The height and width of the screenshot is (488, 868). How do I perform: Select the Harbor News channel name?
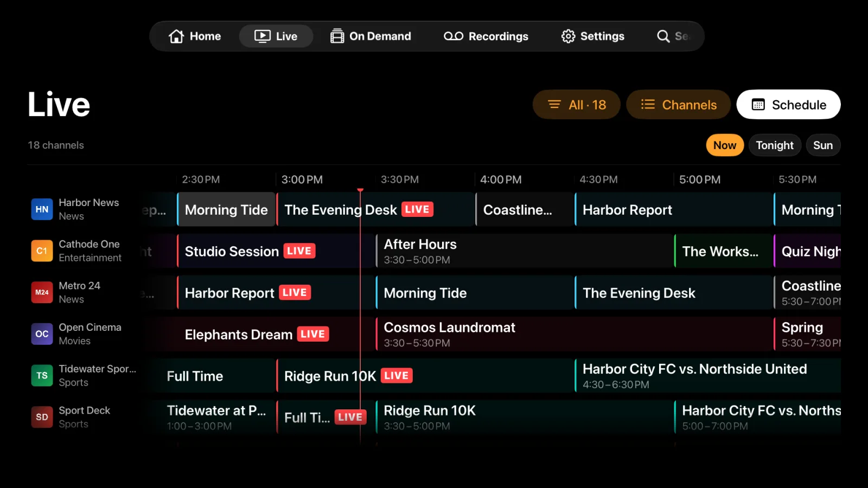(89, 202)
